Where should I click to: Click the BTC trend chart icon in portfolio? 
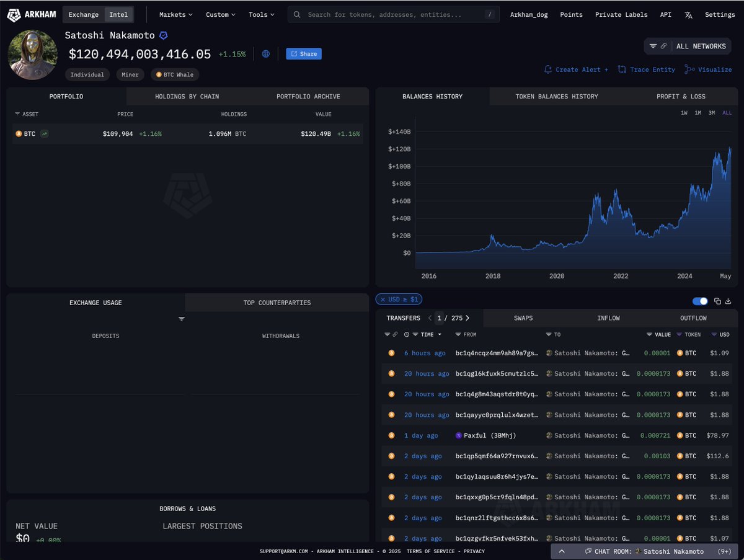pos(45,133)
